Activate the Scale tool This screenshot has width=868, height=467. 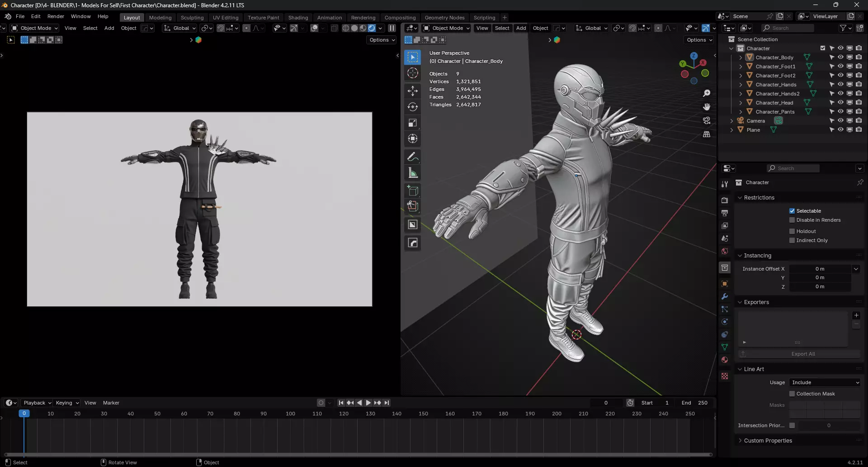pos(412,123)
